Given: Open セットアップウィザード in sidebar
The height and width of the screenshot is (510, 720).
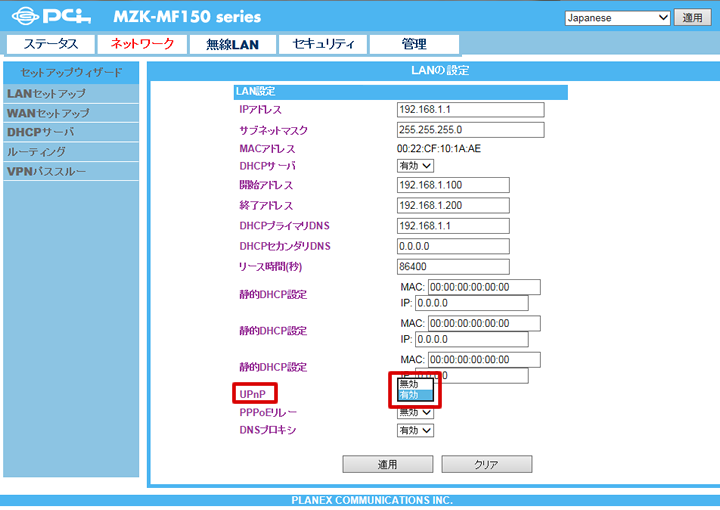Looking at the screenshot, I should 71,73.
